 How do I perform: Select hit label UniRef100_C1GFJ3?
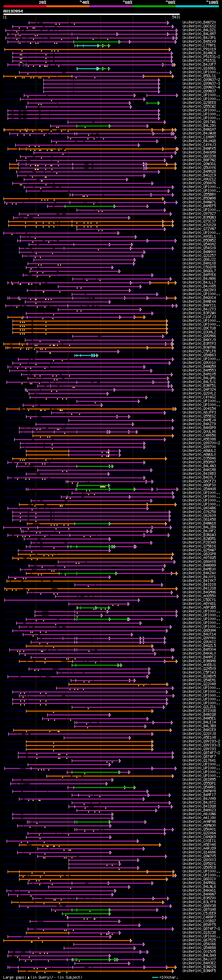coord(199,317)
